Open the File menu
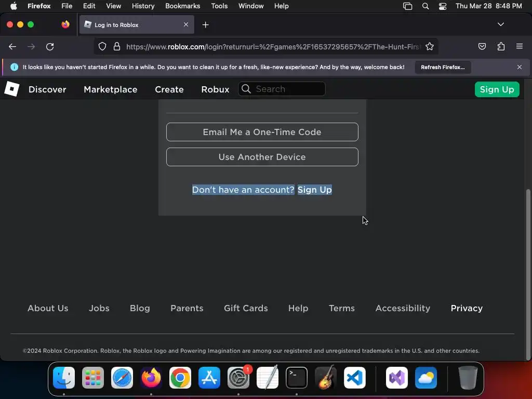This screenshot has width=532, height=399. (66, 6)
